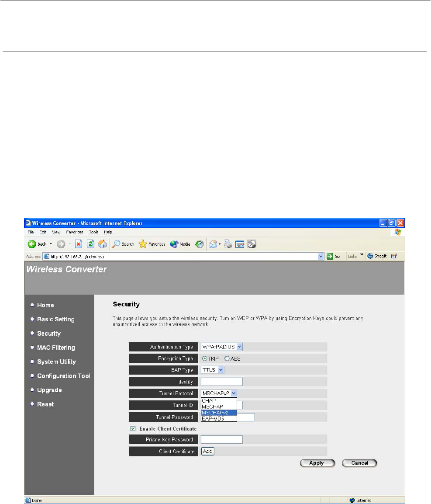Expand the Links toolbar chevron
The height and width of the screenshot is (504, 431).
(362, 255)
